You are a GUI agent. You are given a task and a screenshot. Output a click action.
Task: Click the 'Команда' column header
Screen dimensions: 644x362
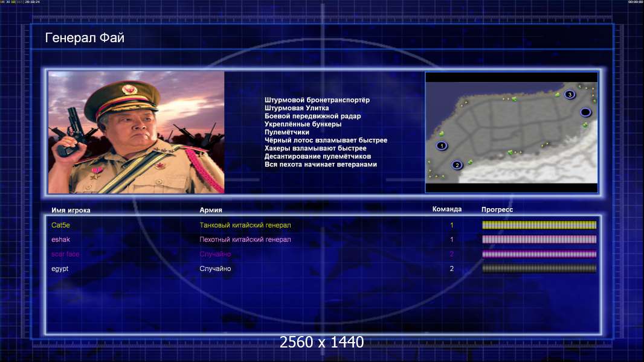click(x=447, y=209)
